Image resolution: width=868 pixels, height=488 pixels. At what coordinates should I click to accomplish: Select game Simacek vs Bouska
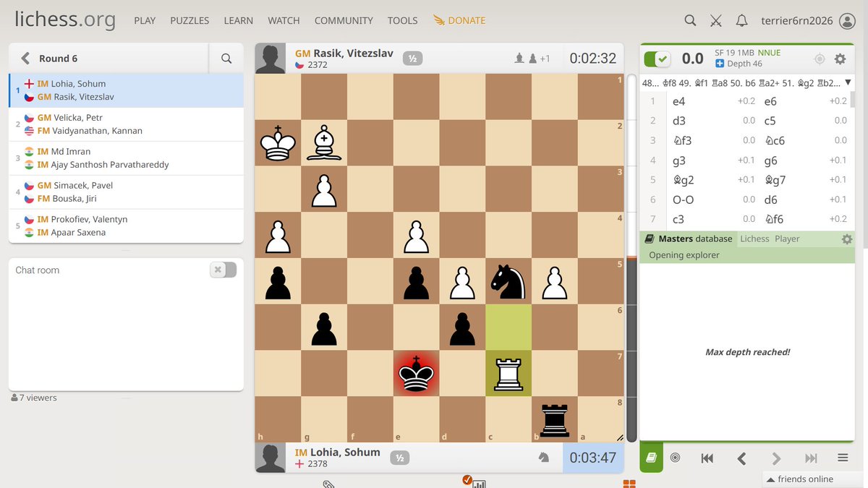click(127, 192)
